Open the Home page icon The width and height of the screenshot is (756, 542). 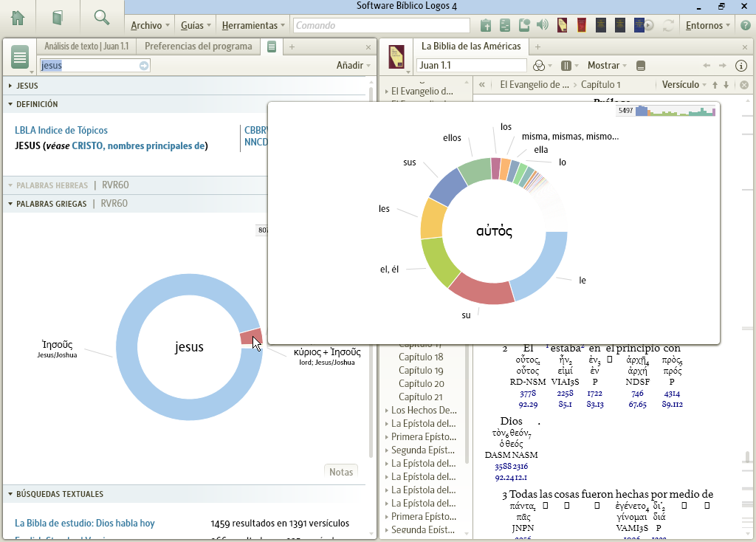[x=18, y=18]
